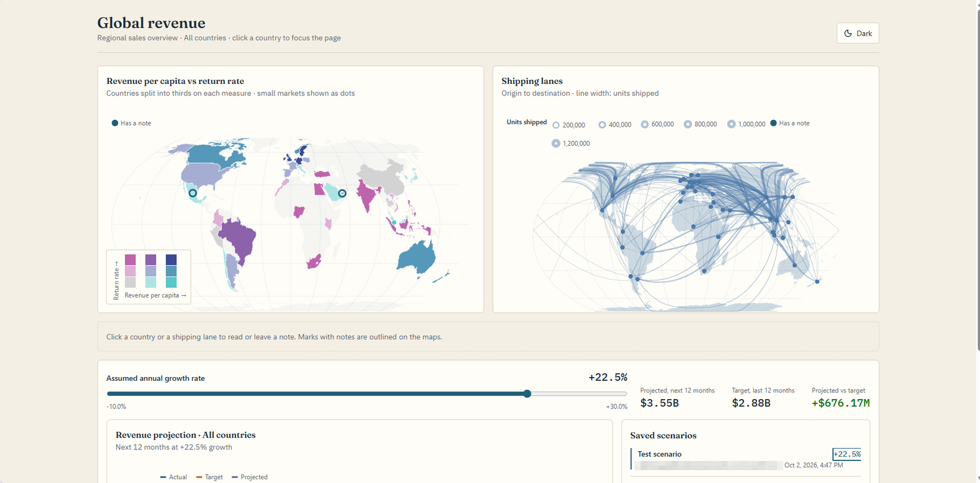Open the Test scenario saved entry
Screen dimensions: 980x483
point(745,459)
